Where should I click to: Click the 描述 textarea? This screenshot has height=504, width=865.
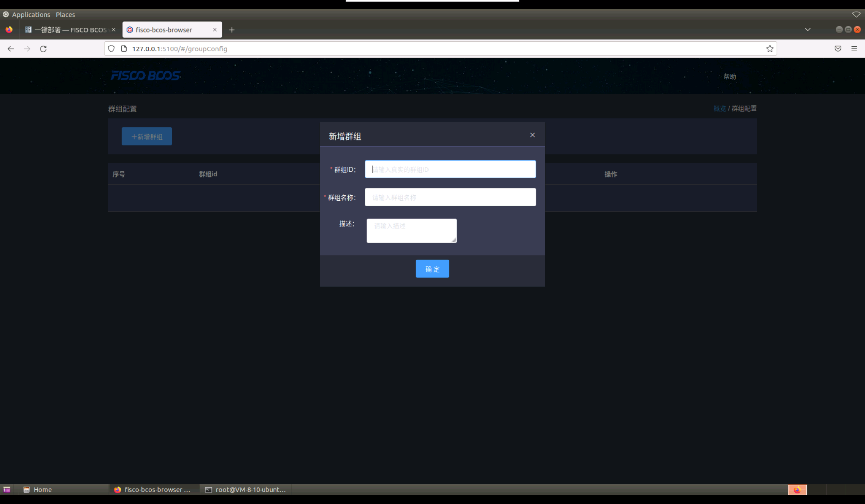click(x=411, y=231)
